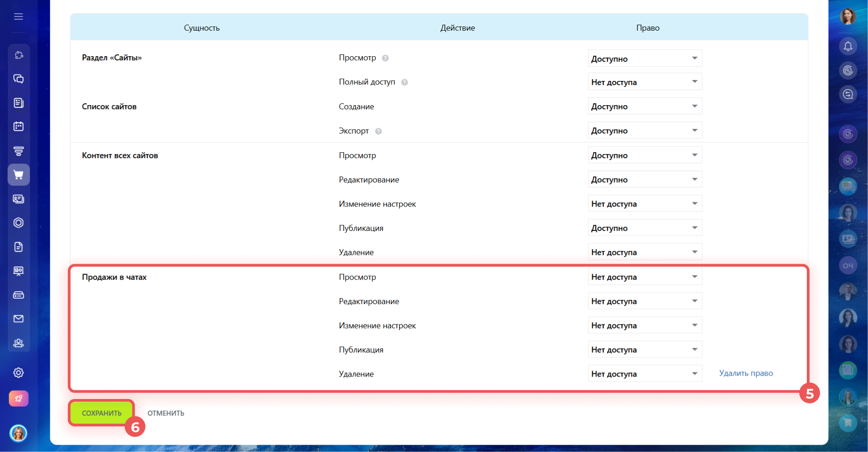Click help icon next to Полный доступ
Screen dimensions: 868x452
405,82
